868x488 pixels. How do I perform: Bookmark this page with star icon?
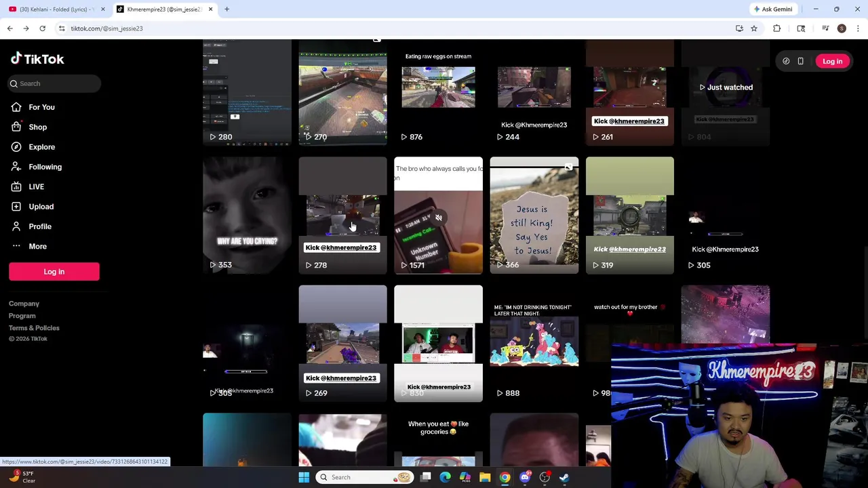point(753,28)
